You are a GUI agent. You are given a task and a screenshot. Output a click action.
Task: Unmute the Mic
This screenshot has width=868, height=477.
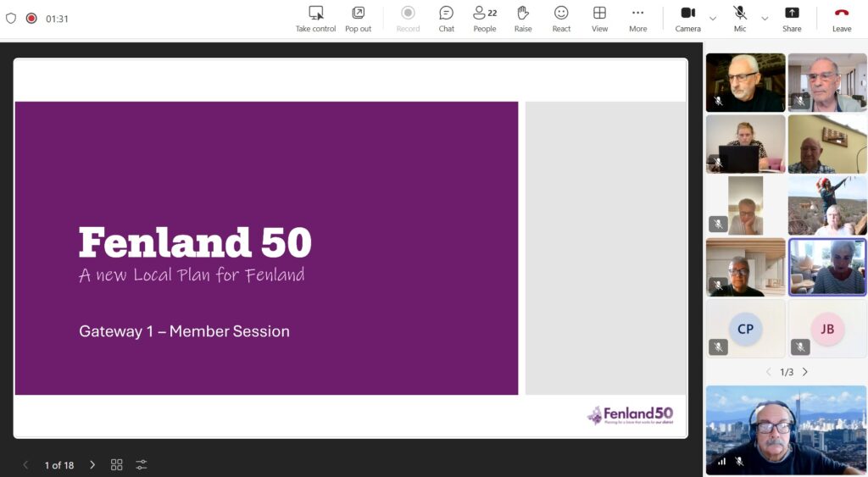point(739,19)
